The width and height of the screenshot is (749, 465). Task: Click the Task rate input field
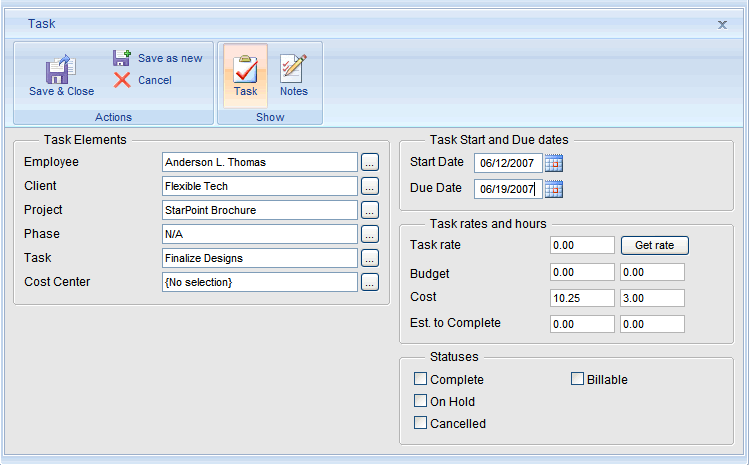[x=582, y=245]
